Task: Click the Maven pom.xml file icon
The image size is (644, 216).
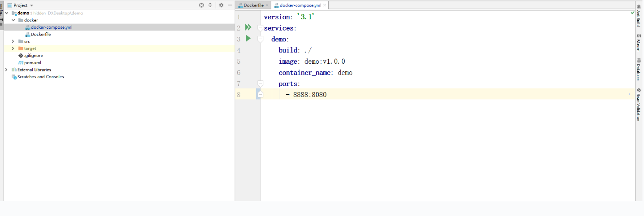Action: [x=21, y=62]
